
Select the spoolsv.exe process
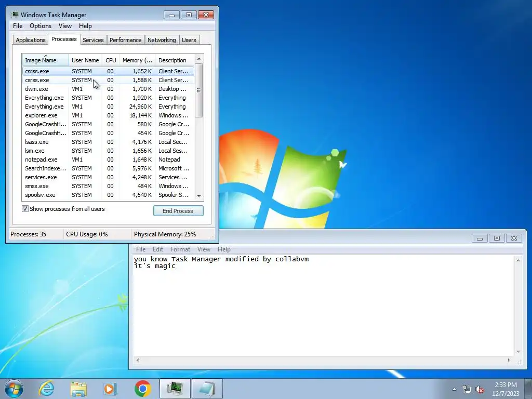click(x=108, y=195)
